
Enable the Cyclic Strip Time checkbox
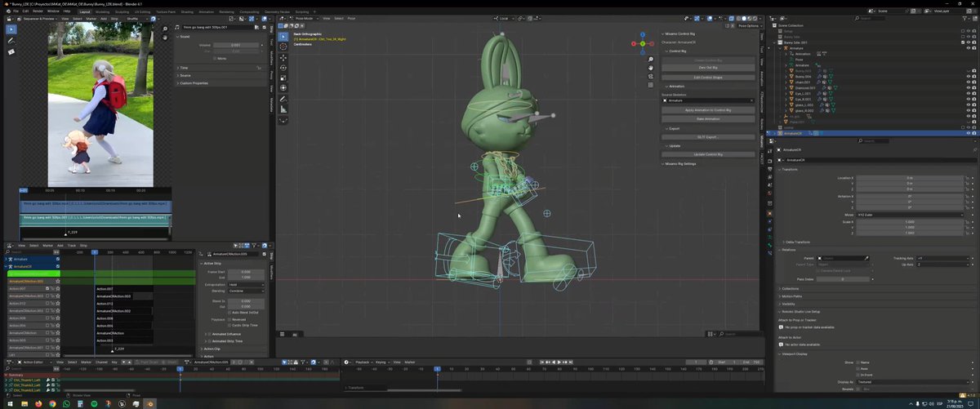(229, 325)
